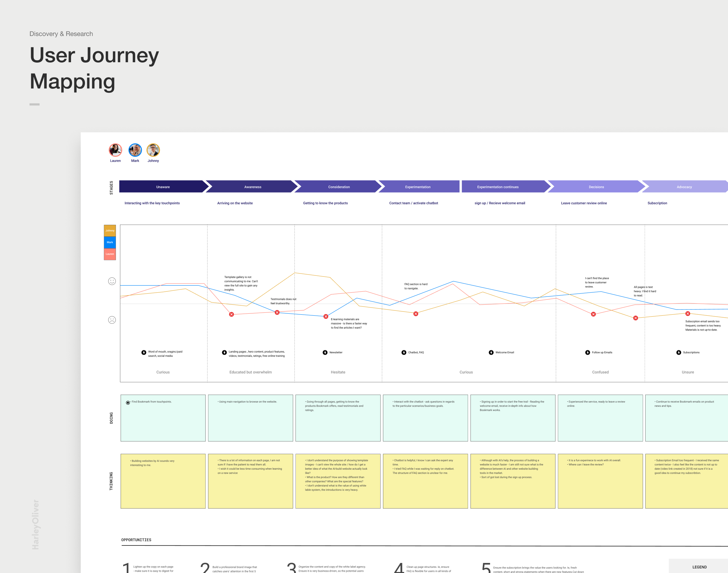Select Lauren's red color swatch
This screenshot has width=728, height=573.
(x=110, y=254)
